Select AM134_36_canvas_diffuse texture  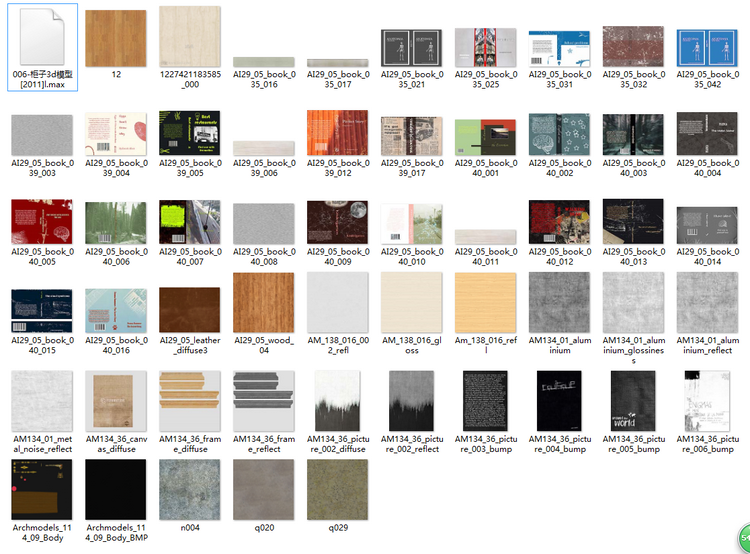tap(116, 401)
